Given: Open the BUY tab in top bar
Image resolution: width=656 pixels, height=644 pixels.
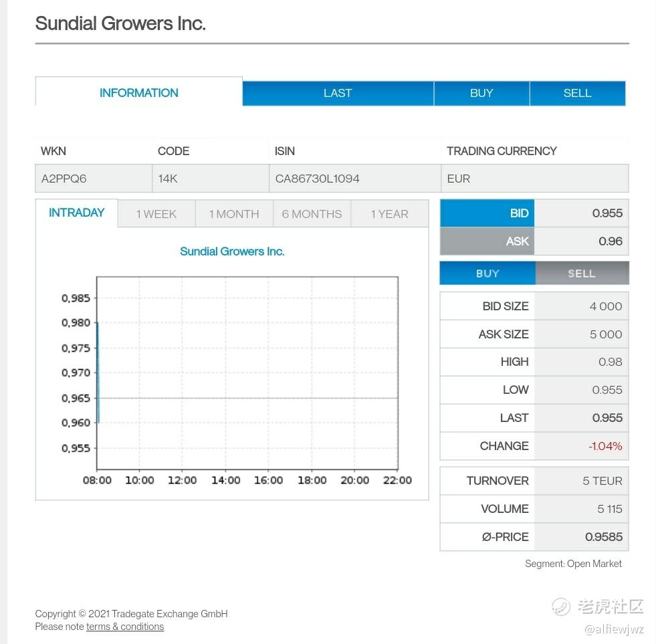Looking at the screenshot, I should [481, 94].
